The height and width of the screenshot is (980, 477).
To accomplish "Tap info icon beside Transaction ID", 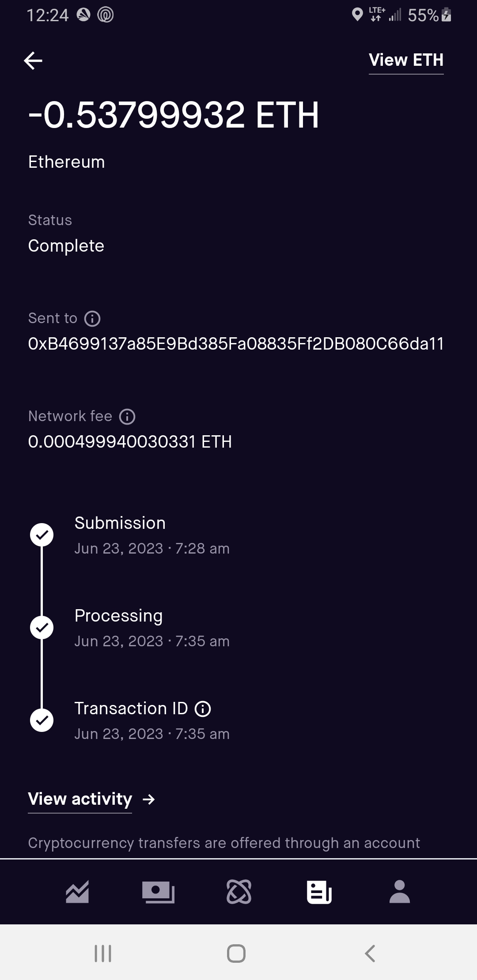I will [203, 709].
